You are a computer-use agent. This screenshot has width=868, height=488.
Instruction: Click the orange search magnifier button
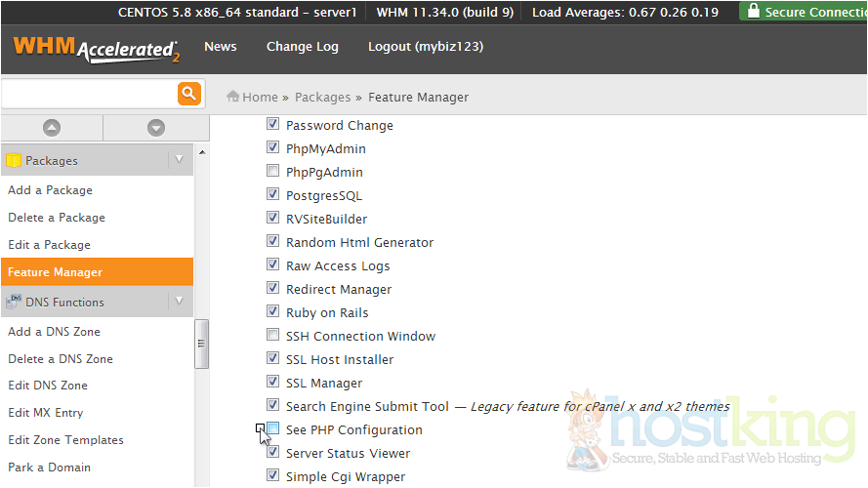(x=188, y=94)
